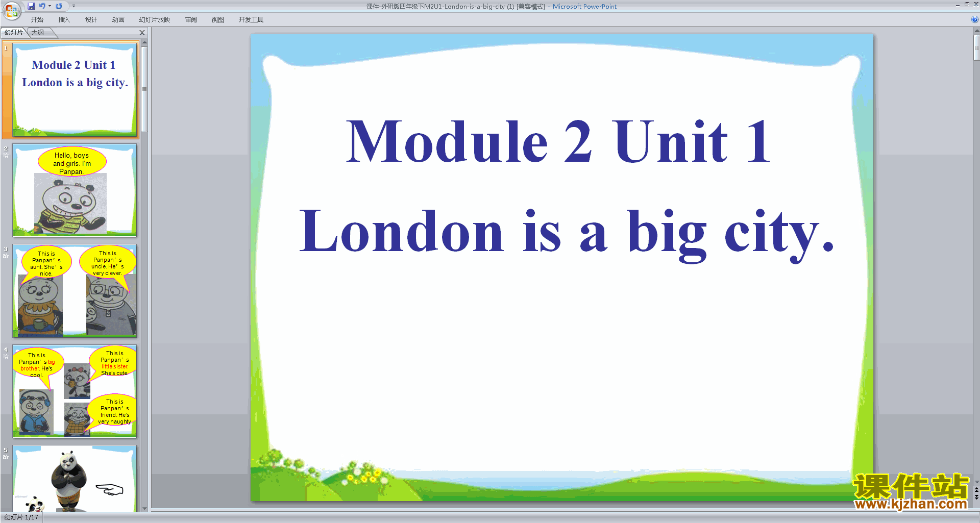Open the 审阅 ribbon tab
The height and width of the screenshot is (523, 980).
(191, 20)
